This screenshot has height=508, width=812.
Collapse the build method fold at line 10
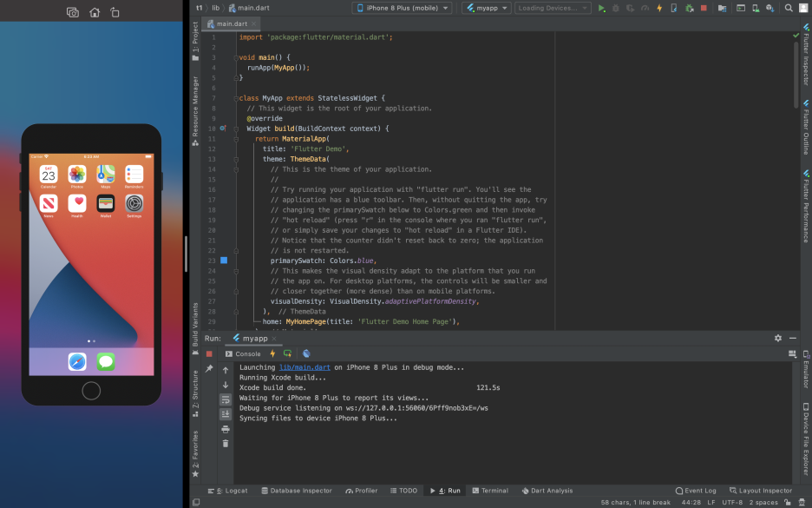[236, 129]
